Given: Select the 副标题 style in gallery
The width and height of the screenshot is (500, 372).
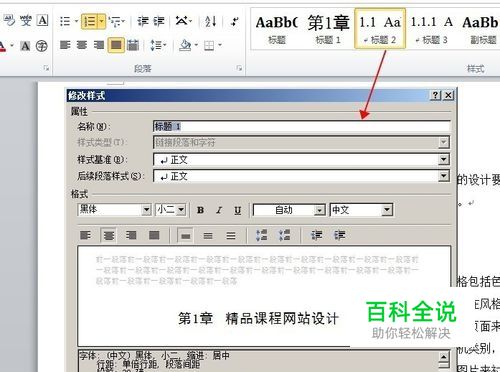Looking at the screenshot, I should click(x=480, y=30).
